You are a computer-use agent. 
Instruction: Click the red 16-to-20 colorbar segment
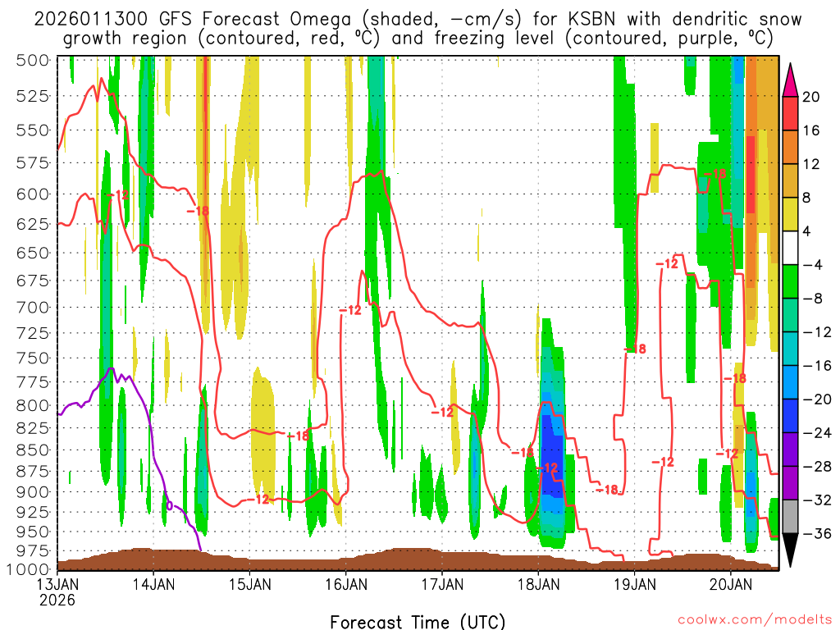point(790,113)
